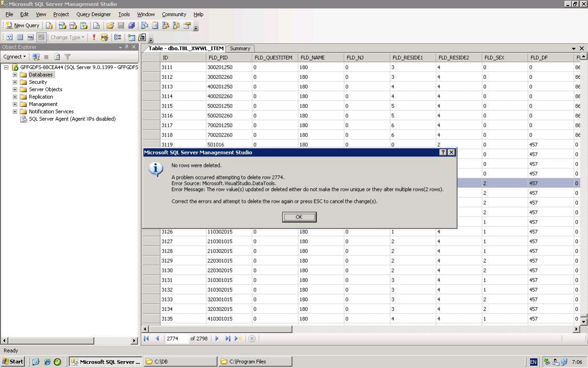Click the EN language indicator in tray
This screenshot has height=368, width=588.
(533, 362)
